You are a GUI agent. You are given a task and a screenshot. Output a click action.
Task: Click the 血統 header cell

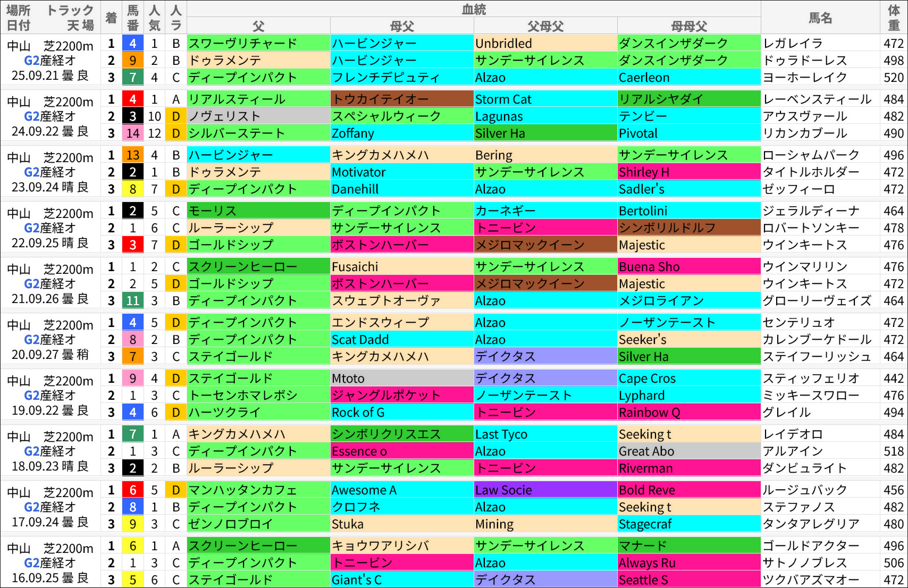pyautogui.click(x=474, y=9)
